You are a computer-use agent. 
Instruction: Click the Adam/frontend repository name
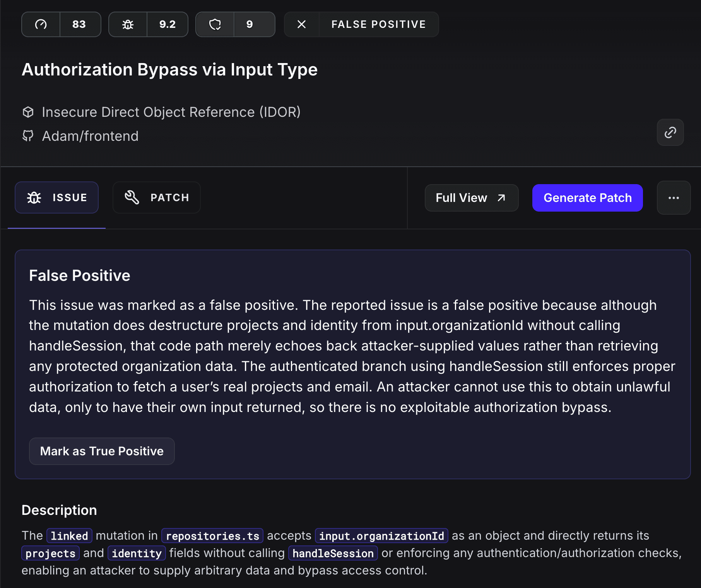pyautogui.click(x=90, y=136)
